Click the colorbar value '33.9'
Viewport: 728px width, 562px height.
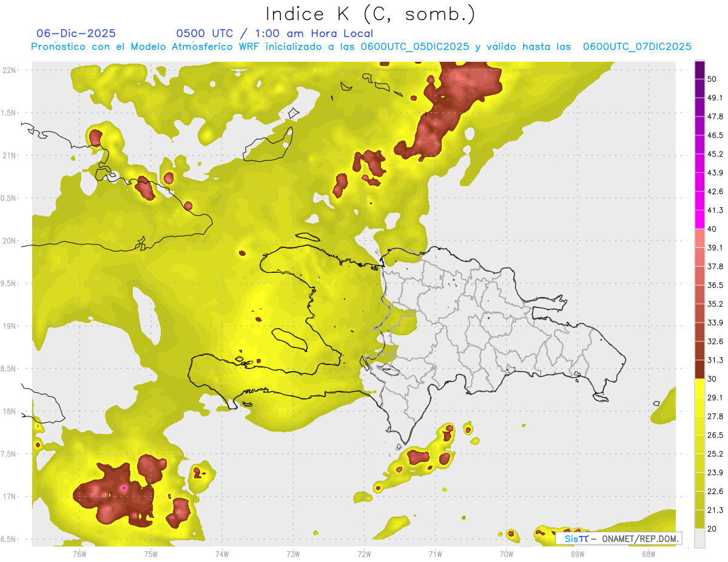715,323
